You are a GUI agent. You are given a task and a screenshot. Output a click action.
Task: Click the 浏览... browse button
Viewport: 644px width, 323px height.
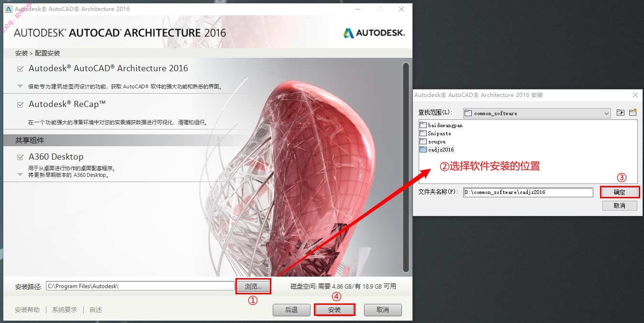pos(253,287)
